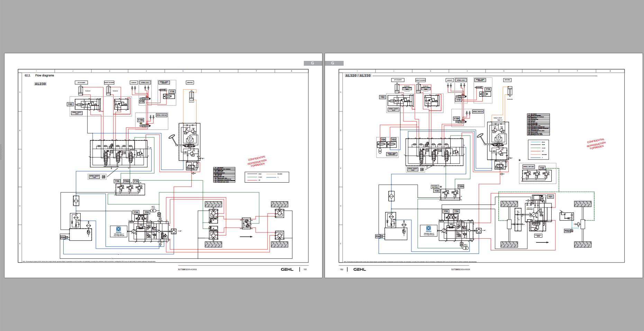The height and width of the screenshot is (331, 644).
Task: Select the "AL320 / AL330" model label
Action: click(x=358, y=75)
